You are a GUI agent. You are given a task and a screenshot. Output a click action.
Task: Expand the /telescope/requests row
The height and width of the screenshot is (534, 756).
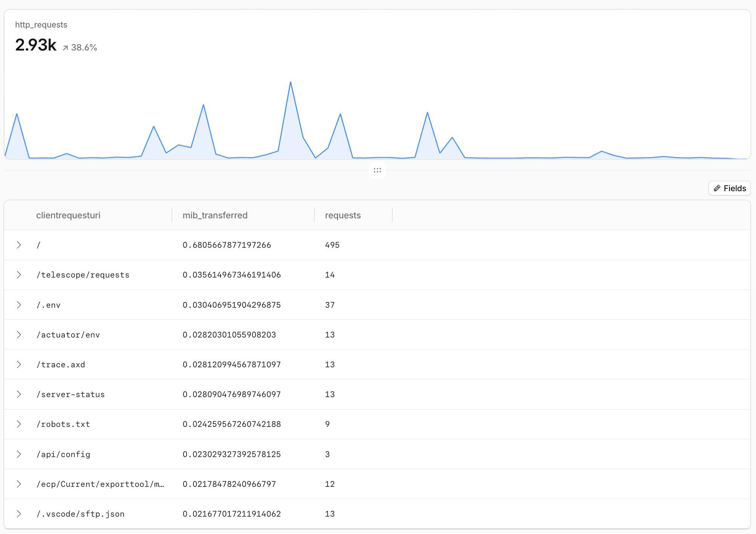(19, 275)
